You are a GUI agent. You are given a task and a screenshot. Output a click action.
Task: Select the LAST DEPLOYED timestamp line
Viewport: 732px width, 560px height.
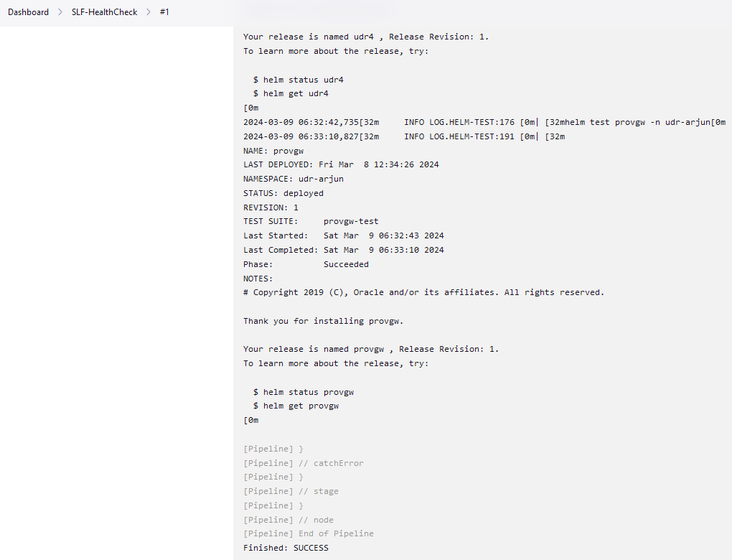click(341, 164)
